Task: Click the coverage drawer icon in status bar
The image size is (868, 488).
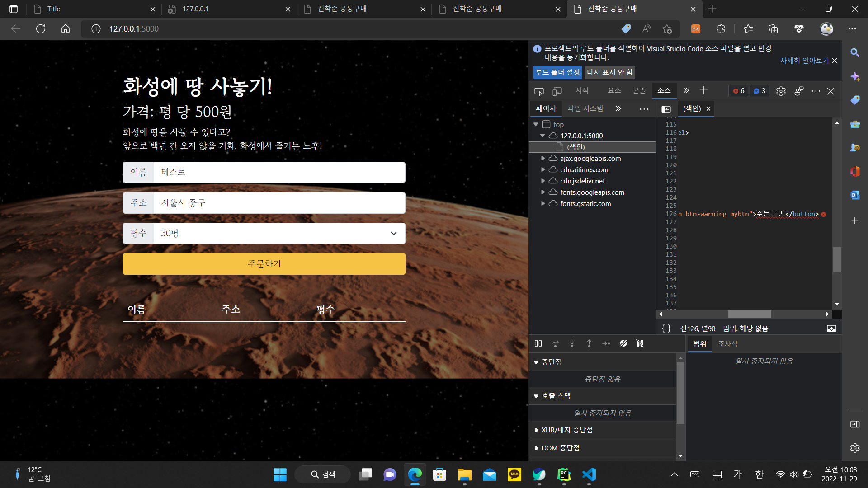Action: coord(831,328)
